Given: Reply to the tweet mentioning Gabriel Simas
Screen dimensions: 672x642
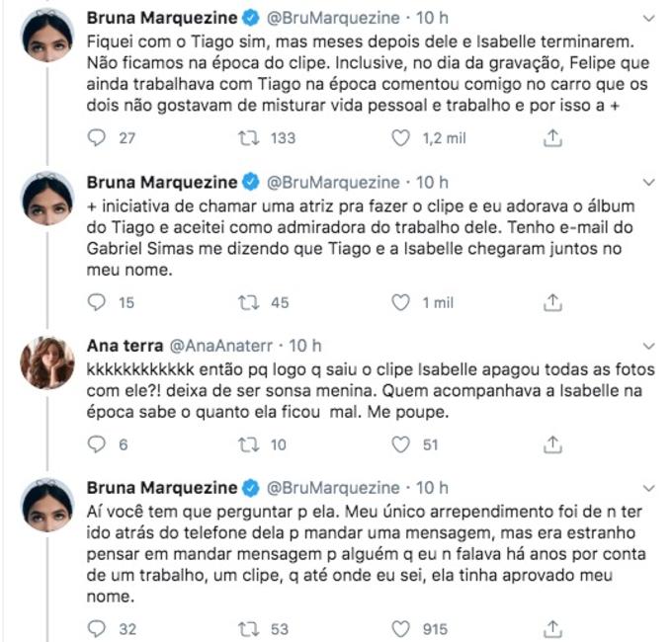Looking at the screenshot, I should click(x=96, y=302).
